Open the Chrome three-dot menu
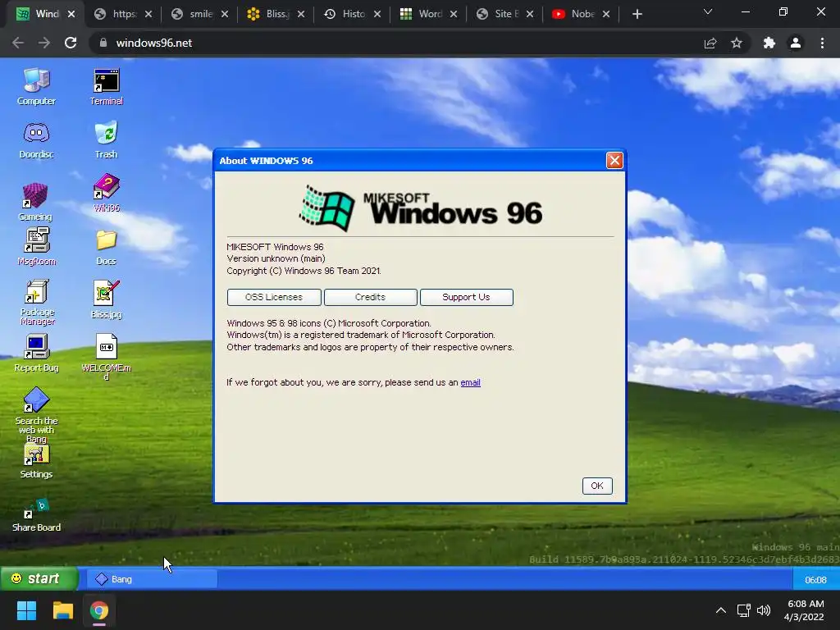Screen dimensions: 840x630 coord(822,43)
